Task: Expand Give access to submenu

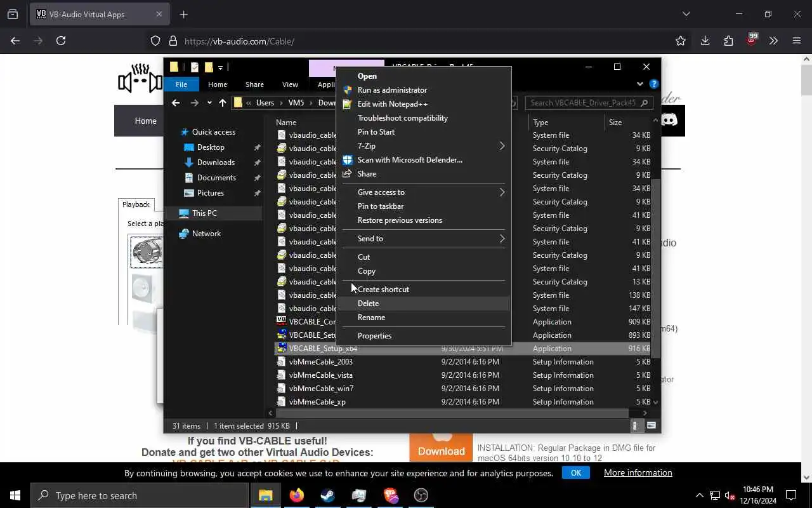Action: [424, 192]
